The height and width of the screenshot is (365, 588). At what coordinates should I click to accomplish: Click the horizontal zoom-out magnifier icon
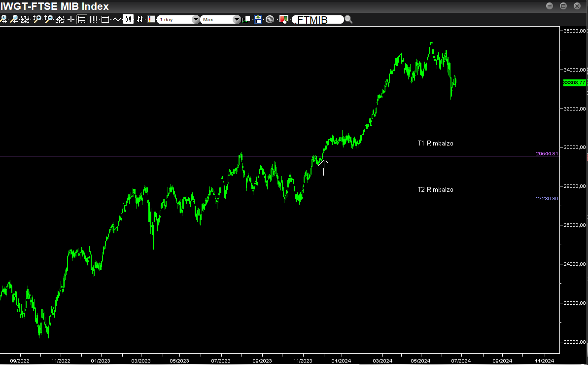[14, 19]
